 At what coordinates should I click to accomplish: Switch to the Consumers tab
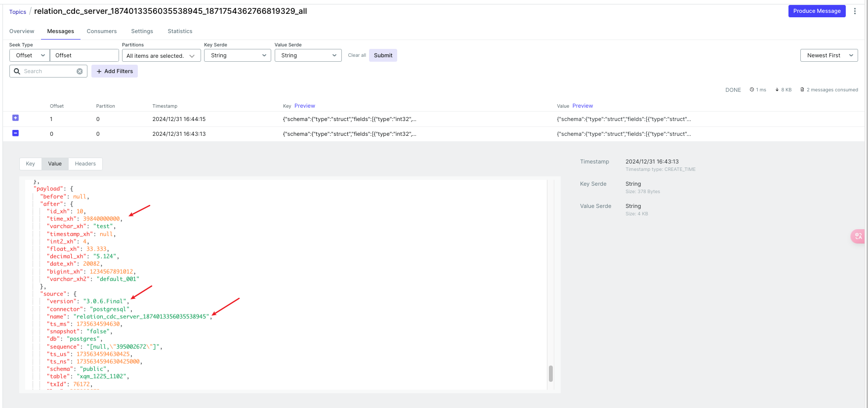[102, 31]
